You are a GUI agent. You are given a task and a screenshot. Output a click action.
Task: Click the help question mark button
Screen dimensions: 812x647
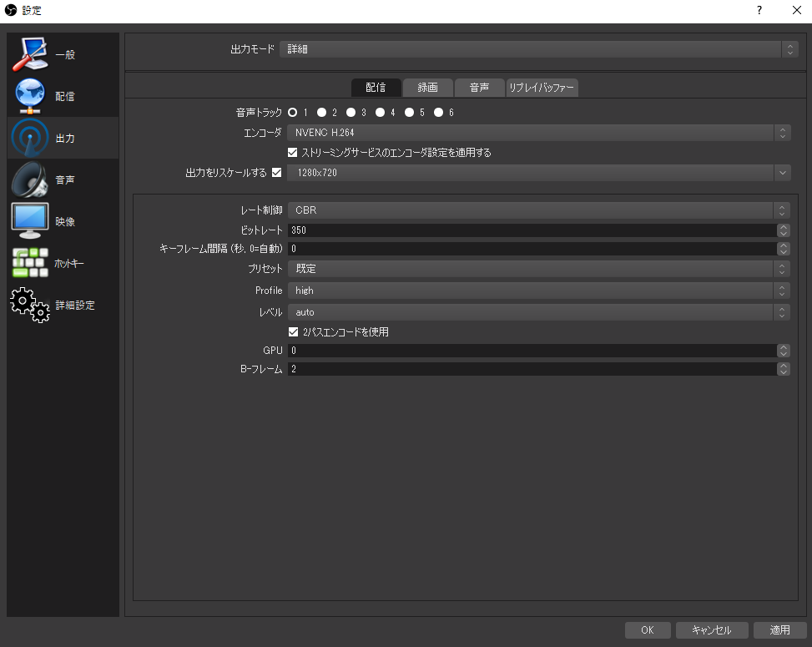point(759,10)
